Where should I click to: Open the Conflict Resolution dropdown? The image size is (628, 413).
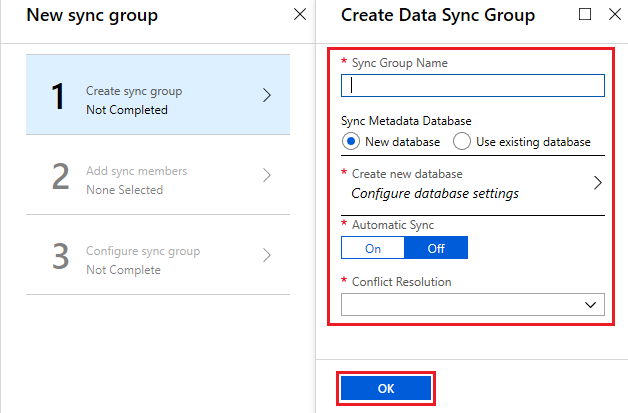pos(473,303)
